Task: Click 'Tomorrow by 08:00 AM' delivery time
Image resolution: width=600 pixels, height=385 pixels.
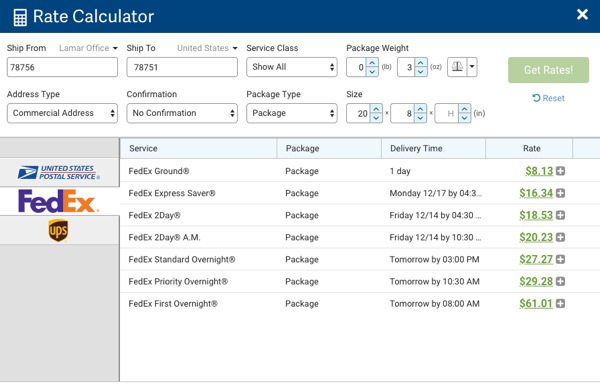Action: click(434, 304)
